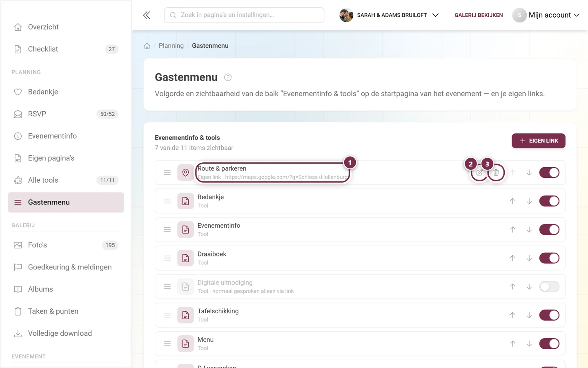The height and width of the screenshot is (368, 588).
Task: Enable the Digitale uitnodiging toggle
Action: tap(549, 287)
